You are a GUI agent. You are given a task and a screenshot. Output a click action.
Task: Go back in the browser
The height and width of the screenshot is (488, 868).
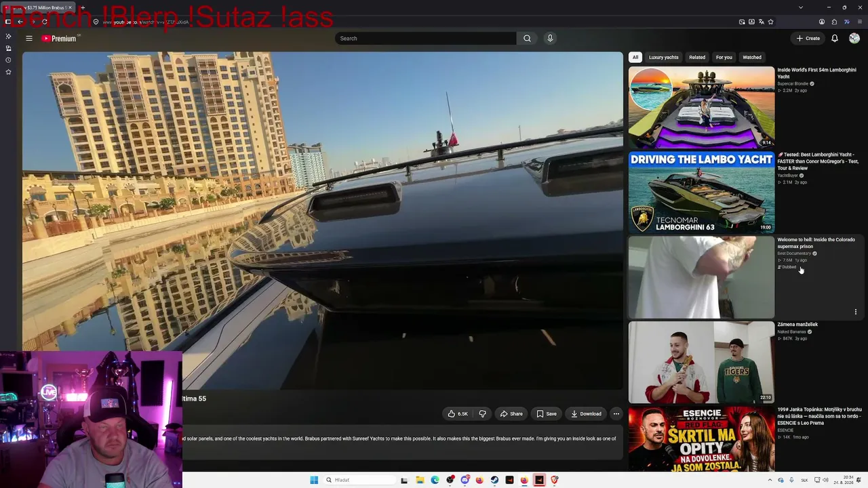pos(20,22)
